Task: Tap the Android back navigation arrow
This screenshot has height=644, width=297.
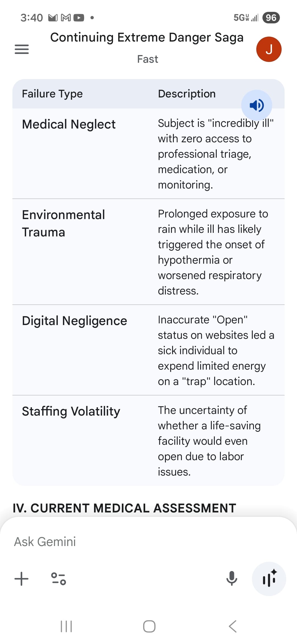Action: tap(233, 626)
